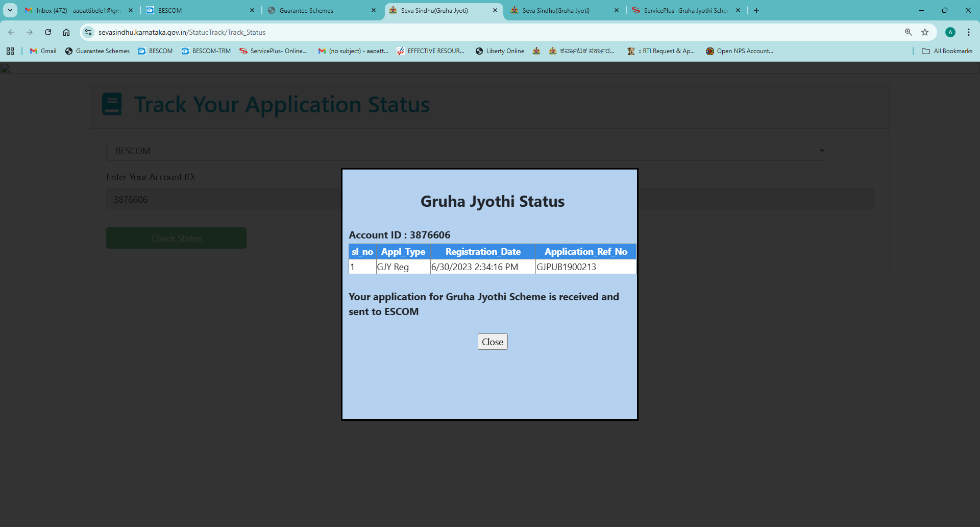Expand the tab search dropdown arrow
The width and height of the screenshot is (980, 527).
point(10,10)
